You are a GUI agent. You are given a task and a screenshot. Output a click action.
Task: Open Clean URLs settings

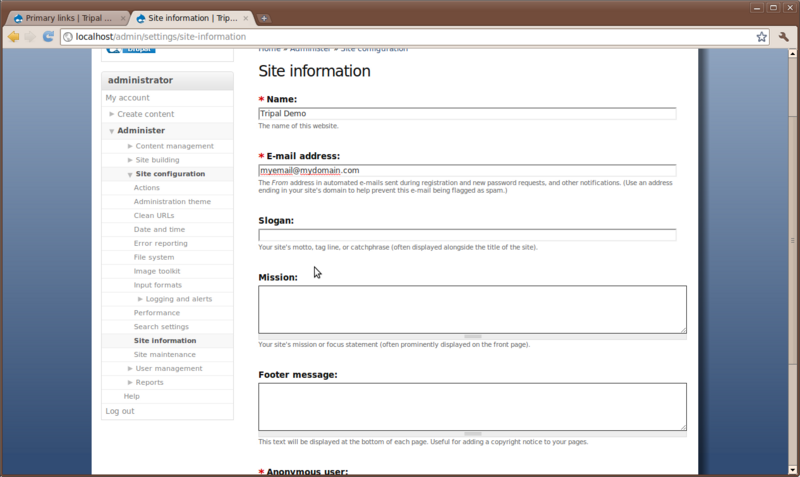(x=154, y=215)
